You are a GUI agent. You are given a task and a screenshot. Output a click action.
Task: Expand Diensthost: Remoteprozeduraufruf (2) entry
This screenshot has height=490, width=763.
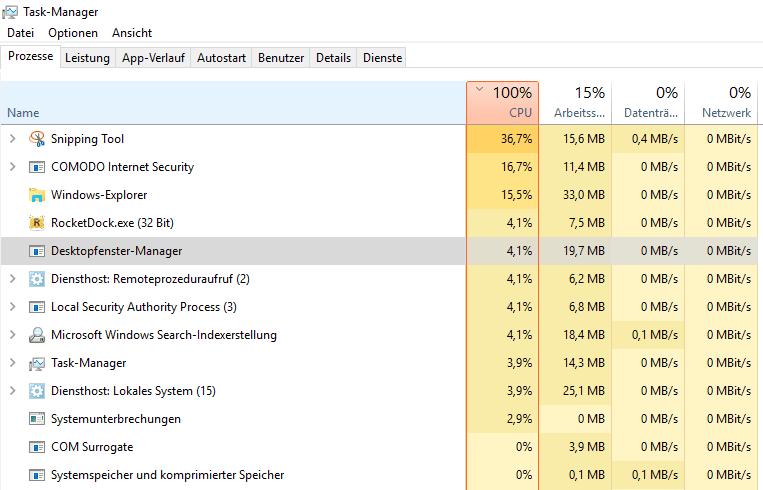tap(13, 279)
